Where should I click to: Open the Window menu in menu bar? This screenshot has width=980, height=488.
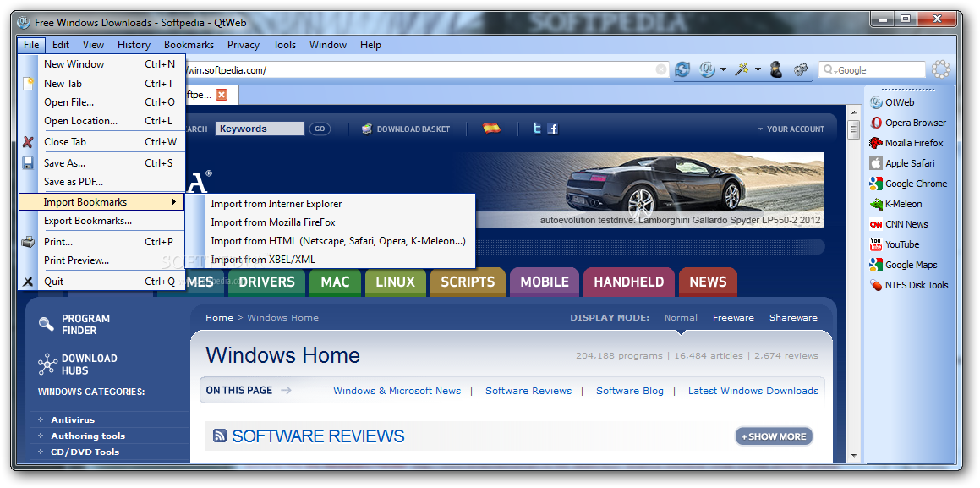pyautogui.click(x=328, y=44)
